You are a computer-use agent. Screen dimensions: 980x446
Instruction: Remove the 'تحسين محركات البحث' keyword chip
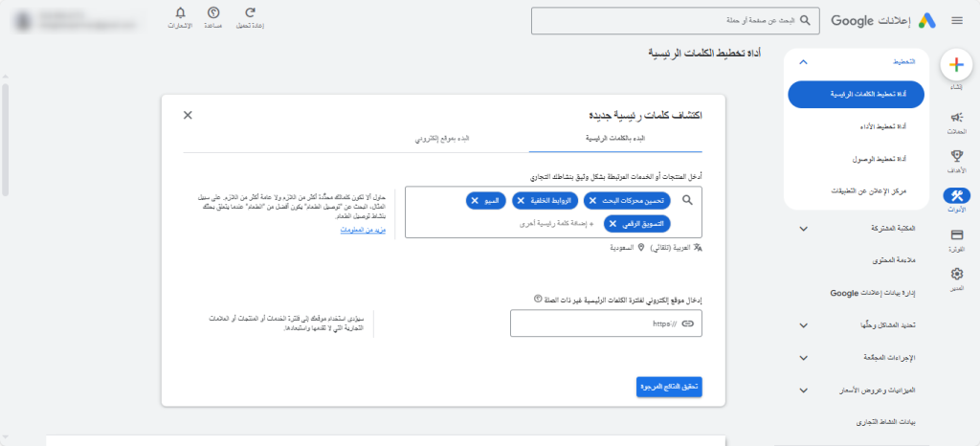coord(591,200)
